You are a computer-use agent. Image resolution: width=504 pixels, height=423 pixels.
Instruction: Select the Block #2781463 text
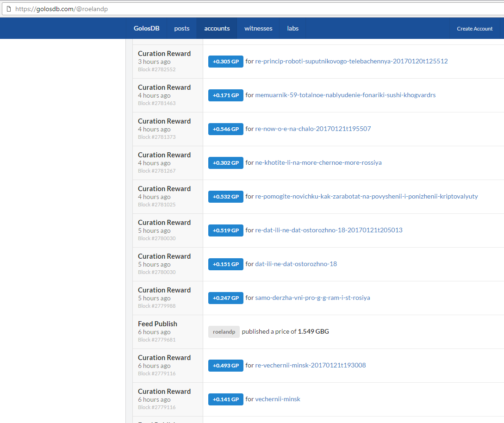click(x=156, y=103)
